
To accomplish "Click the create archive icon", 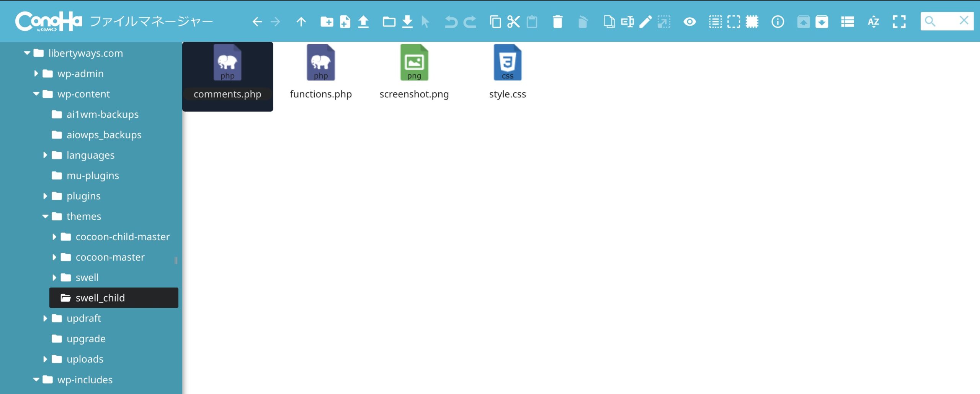I will coord(822,22).
